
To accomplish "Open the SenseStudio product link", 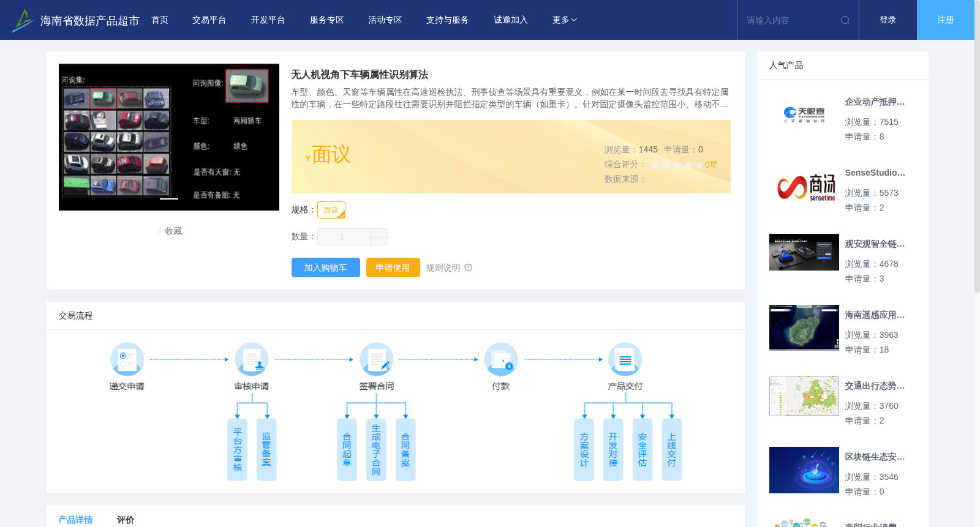I will tap(875, 173).
